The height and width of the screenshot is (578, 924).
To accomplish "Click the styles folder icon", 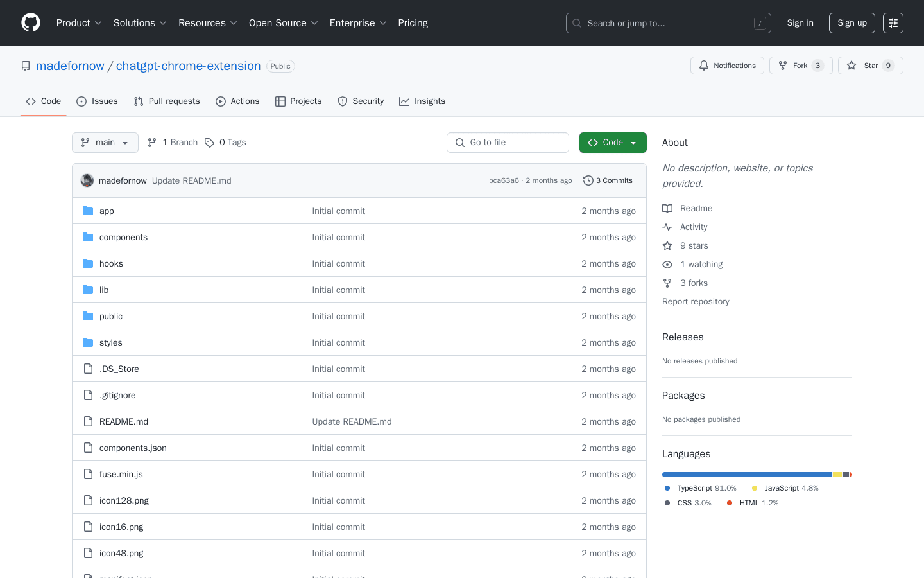I will (88, 342).
